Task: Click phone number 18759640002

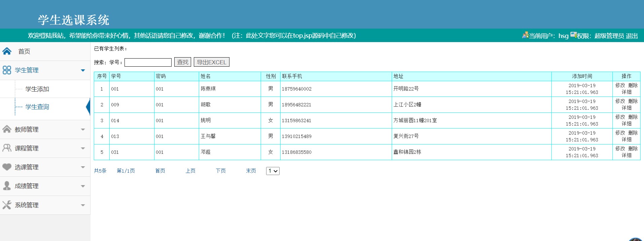Action: [x=297, y=89]
